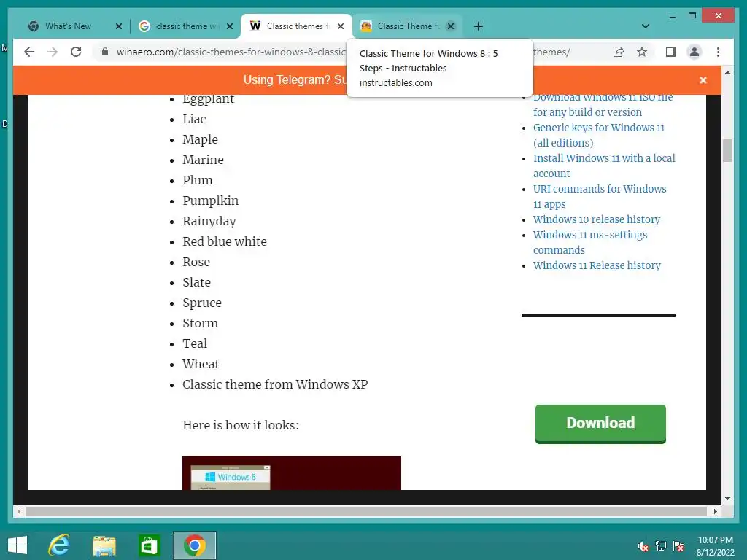Image resolution: width=747 pixels, height=560 pixels.
Task: Click the list item 'Spruce'
Action: (x=202, y=303)
